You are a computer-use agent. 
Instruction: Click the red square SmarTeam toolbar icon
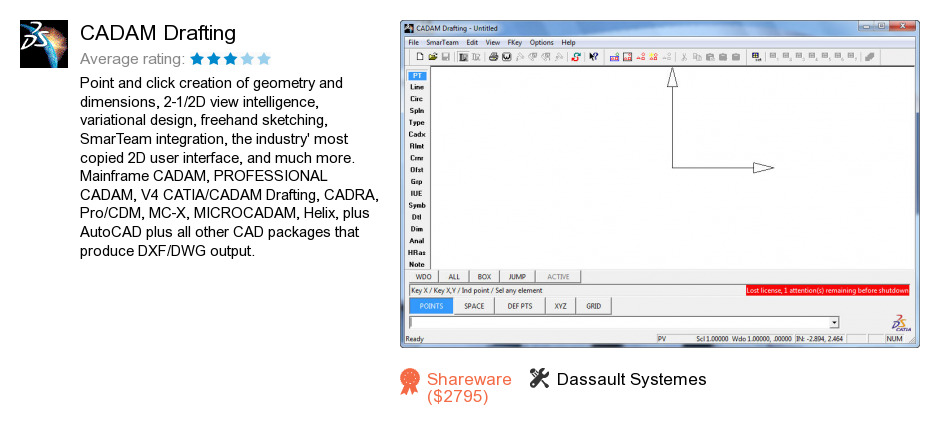click(628, 57)
